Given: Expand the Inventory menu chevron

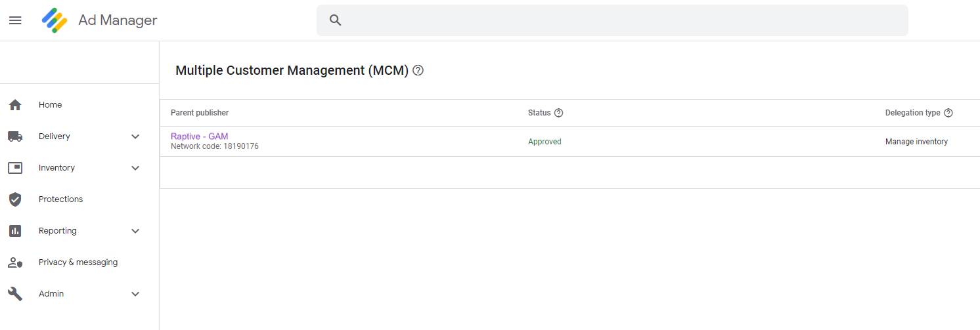Looking at the screenshot, I should pyautogui.click(x=135, y=168).
